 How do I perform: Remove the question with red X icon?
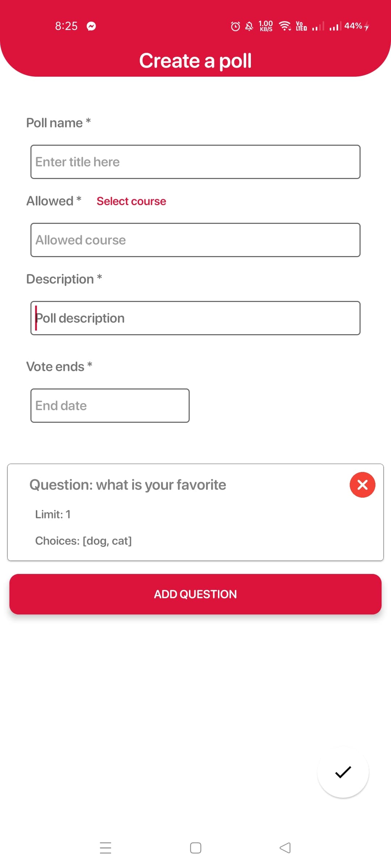click(362, 485)
